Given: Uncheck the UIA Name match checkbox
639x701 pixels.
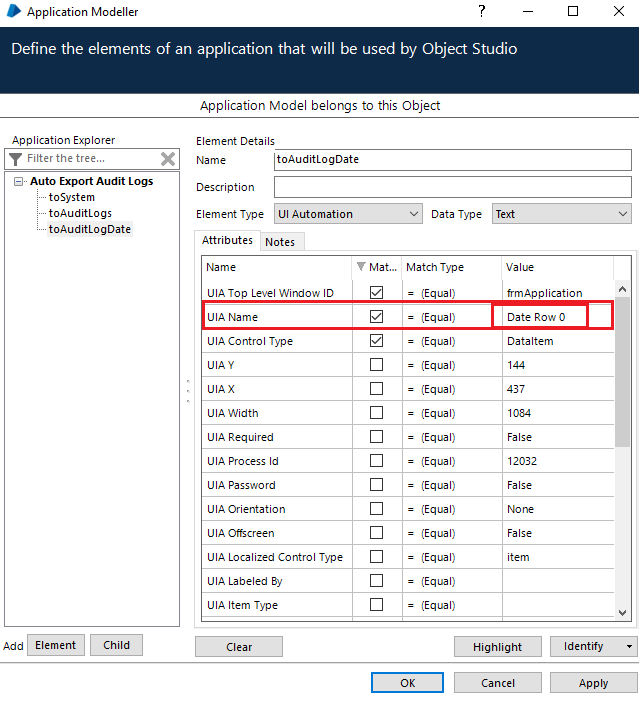Looking at the screenshot, I should 376,317.
